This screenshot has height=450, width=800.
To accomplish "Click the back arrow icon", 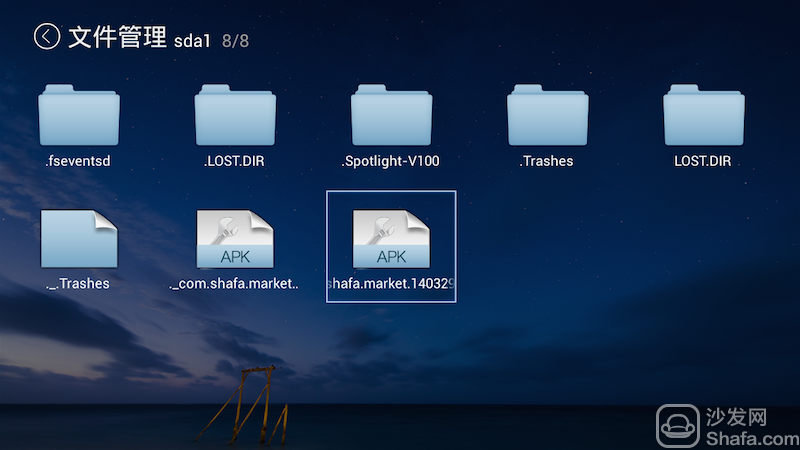I will pos(47,37).
